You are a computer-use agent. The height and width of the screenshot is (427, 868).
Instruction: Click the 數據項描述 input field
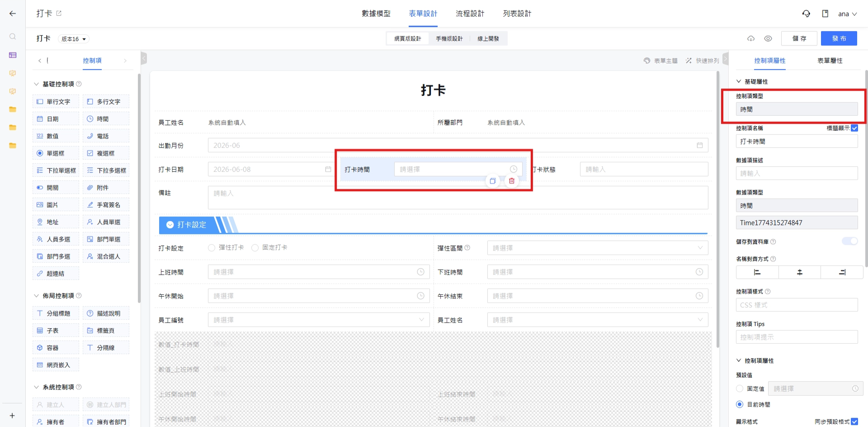[x=797, y=173]
